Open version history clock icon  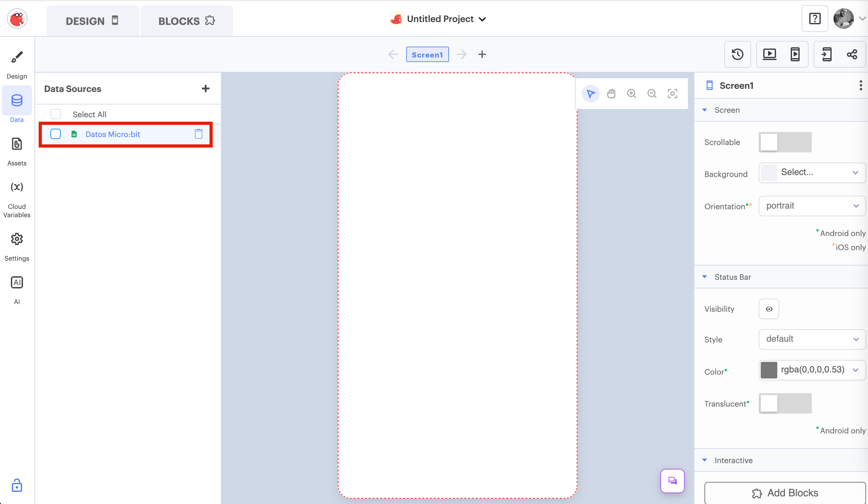click(x=737, y=54)
